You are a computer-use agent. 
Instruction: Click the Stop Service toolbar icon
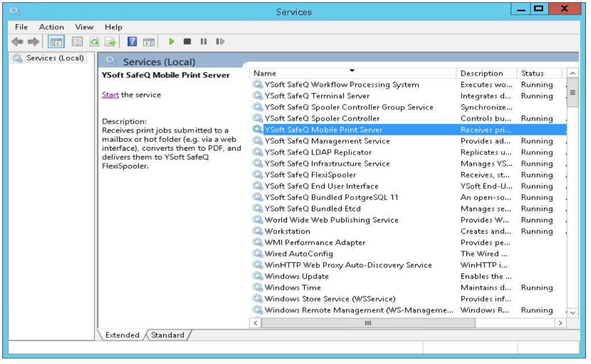(x=187, y=42)
